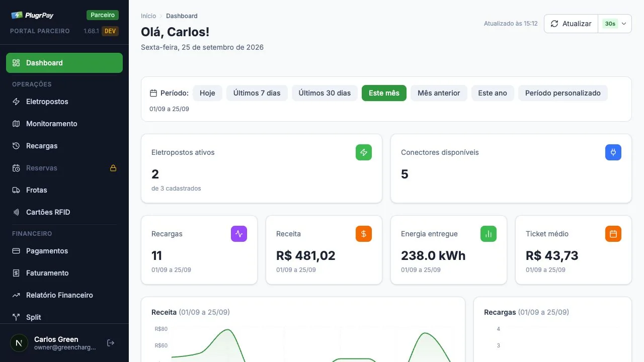
Task: Open Monitoramento in the sidebar
Action: 64,124
